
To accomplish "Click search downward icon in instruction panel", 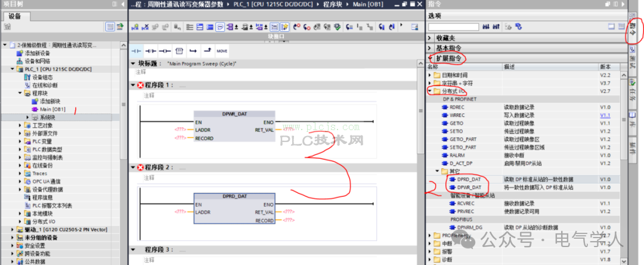I will [x=487, y=27].
